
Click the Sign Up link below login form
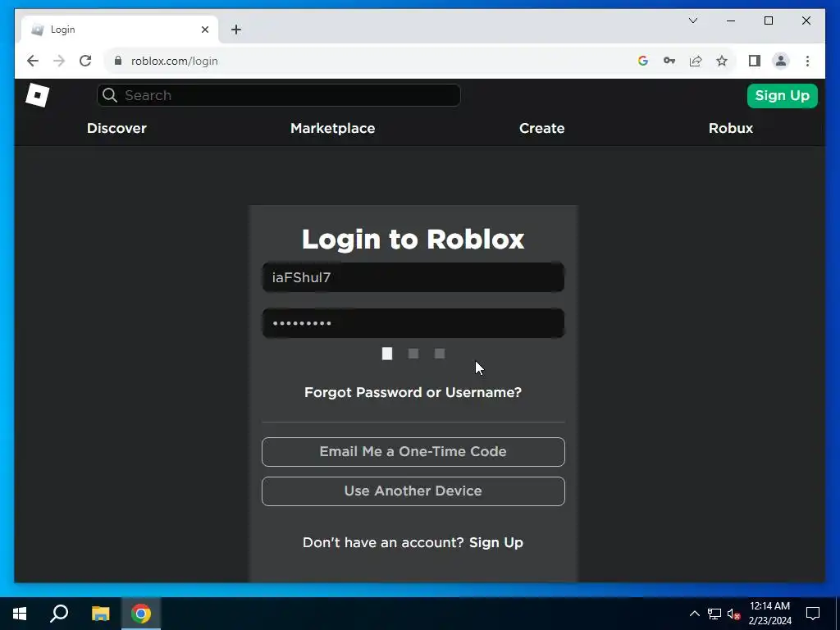tap(496, 542)
